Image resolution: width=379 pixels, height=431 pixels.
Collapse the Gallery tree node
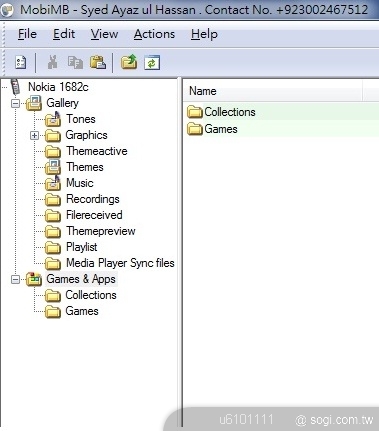tap(15, 103)
